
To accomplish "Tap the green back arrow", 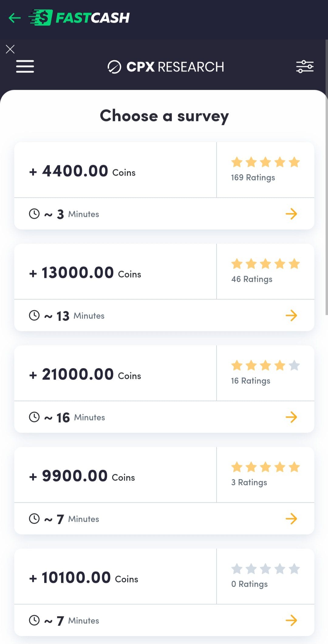I will pyautogui.click(x=15, y=18).
